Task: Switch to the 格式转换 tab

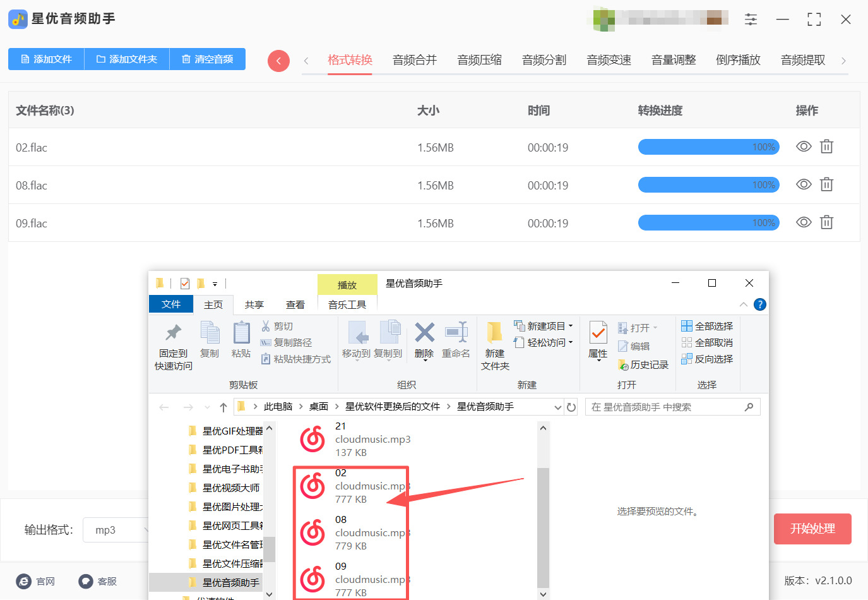Action: 350,60
